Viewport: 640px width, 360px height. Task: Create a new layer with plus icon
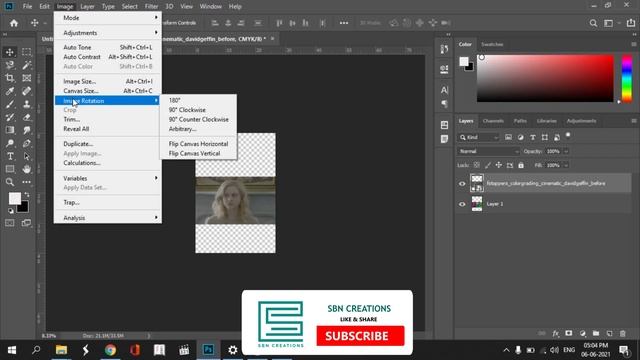609,333
